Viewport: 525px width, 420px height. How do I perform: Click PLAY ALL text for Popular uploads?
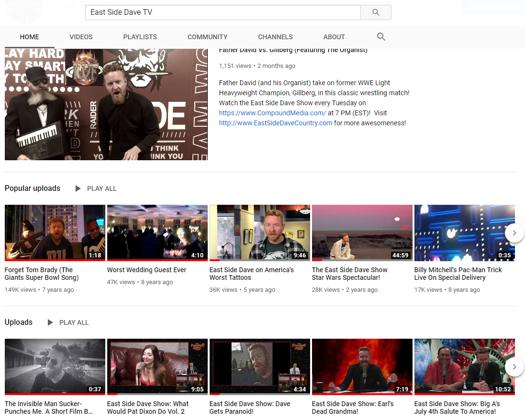coord(102,188)
